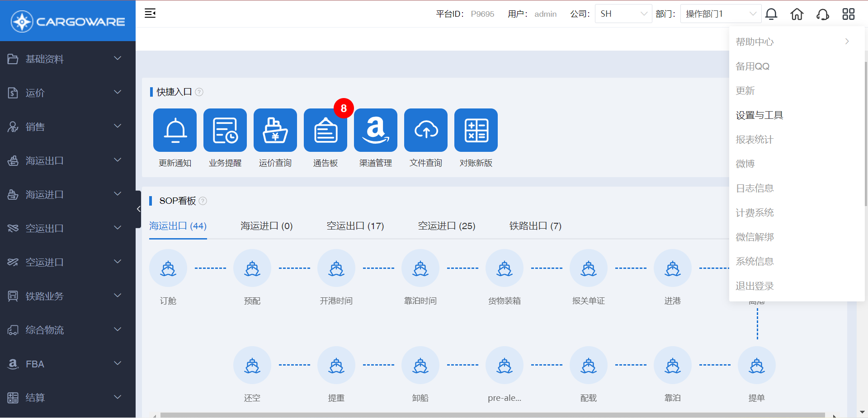Click the 订舱 SOP step
This screenshot has width=868, height=418.
[168, 268]
